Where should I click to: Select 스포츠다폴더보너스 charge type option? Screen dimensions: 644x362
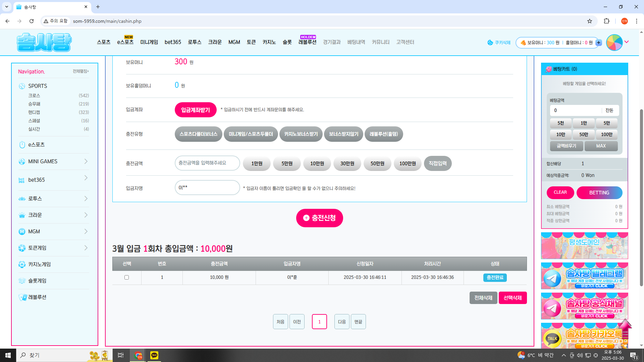198,134
